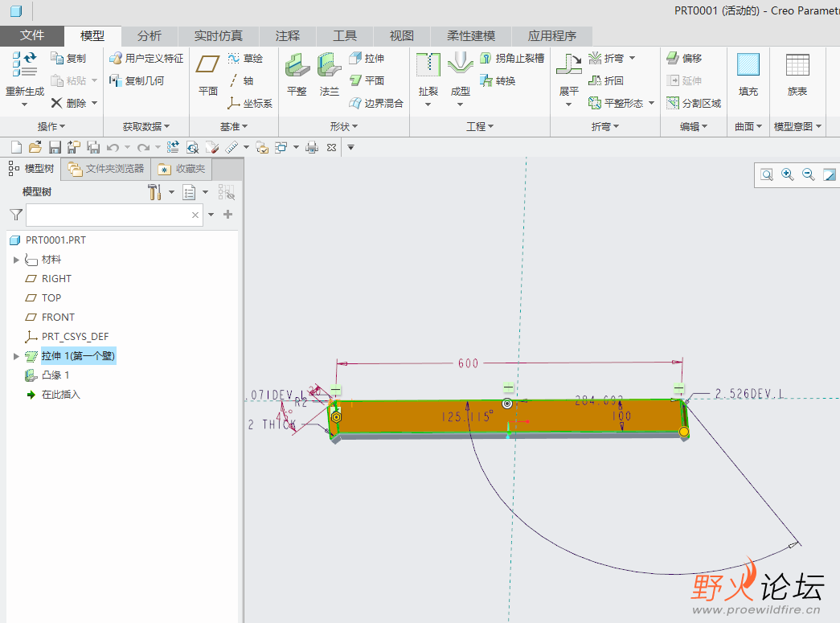Click Corner Relief (拐角止裂槽)

(512, 58)
